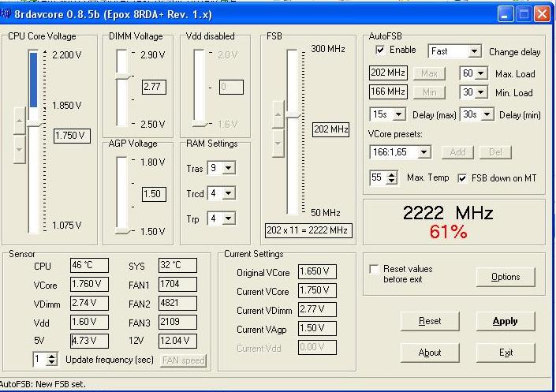Increase Max. Temp with spinner up arrow
556x392 pixels.
pyautogui.click(x=391, y=174)
